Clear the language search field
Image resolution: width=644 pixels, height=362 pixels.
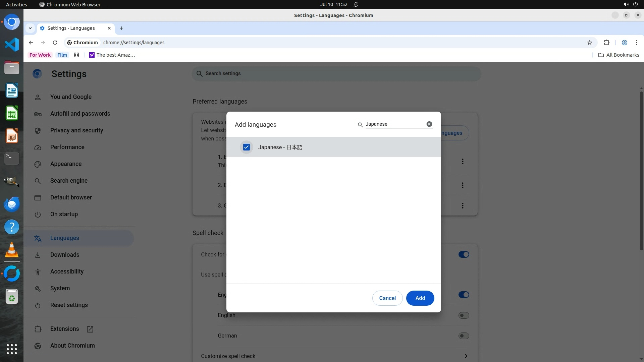[429, 124]
